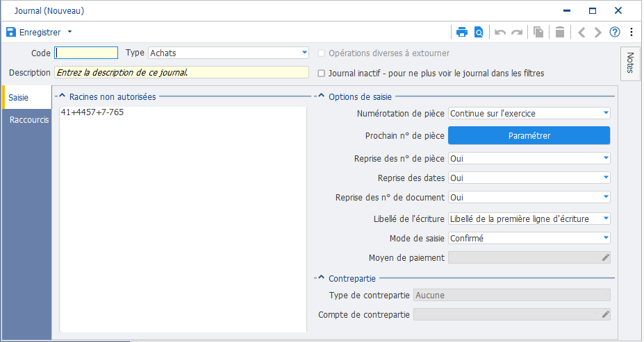644x342 pixels.
Task: Click the undo arrow icon
Action: (499, 32)
